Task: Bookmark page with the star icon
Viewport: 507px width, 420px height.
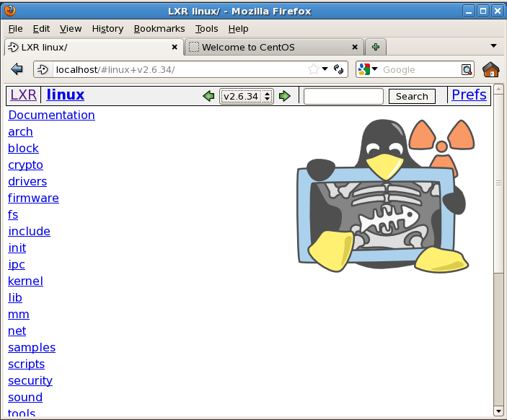Action: (313, 69)
